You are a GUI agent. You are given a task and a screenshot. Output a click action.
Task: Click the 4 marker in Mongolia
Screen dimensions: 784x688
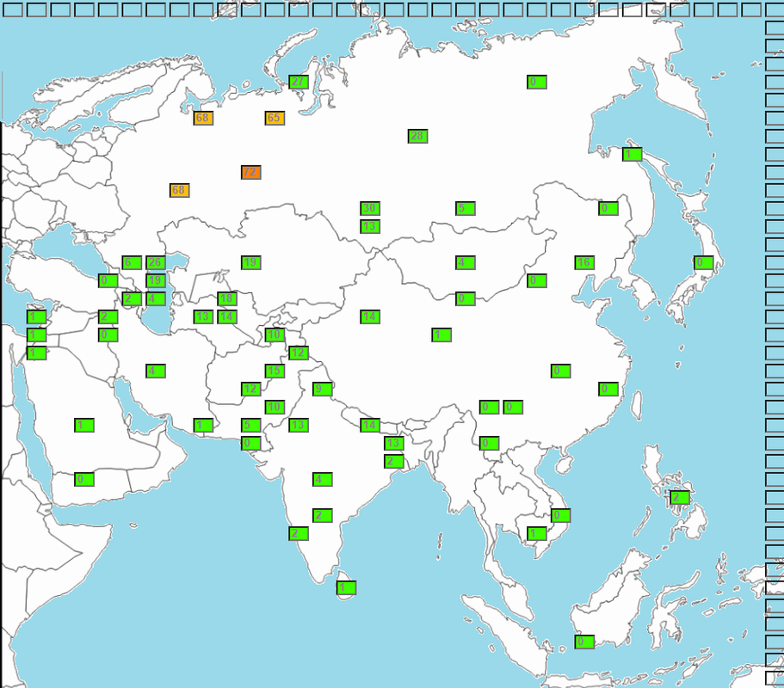[x=466, y=263]
